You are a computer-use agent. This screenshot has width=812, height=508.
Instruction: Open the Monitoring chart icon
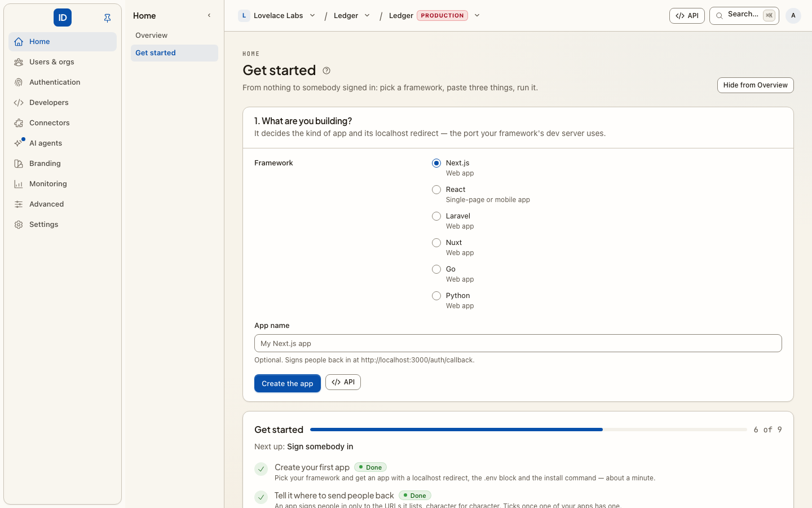(x=19, y=184)
